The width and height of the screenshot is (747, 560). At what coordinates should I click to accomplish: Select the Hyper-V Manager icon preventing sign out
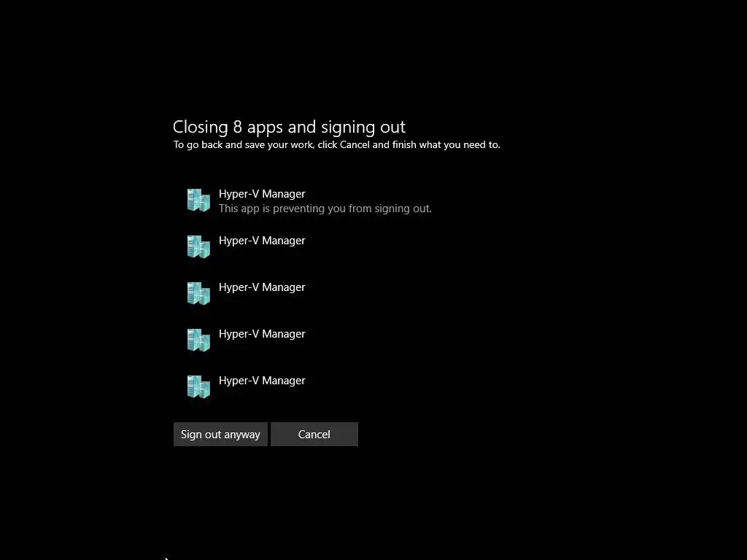[198, 200]
